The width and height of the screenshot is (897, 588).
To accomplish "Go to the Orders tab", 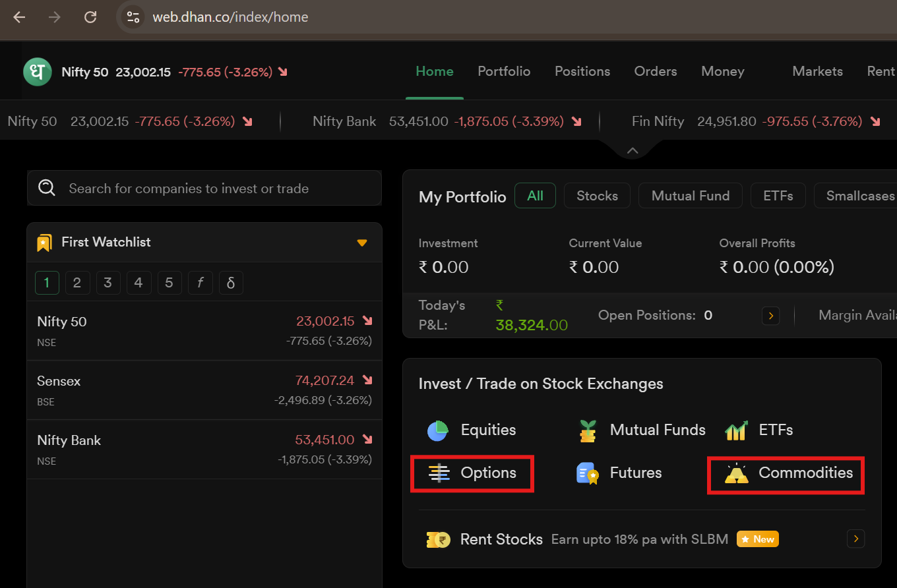I will (655, 71).
